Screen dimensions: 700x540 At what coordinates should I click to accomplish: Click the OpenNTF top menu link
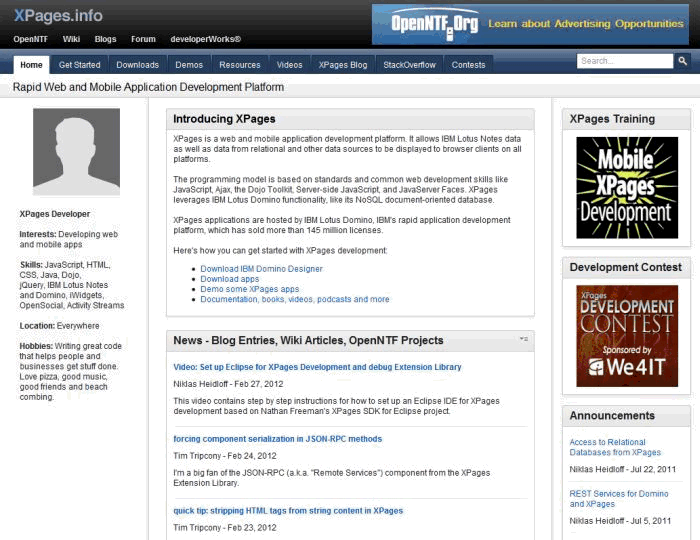30,39
